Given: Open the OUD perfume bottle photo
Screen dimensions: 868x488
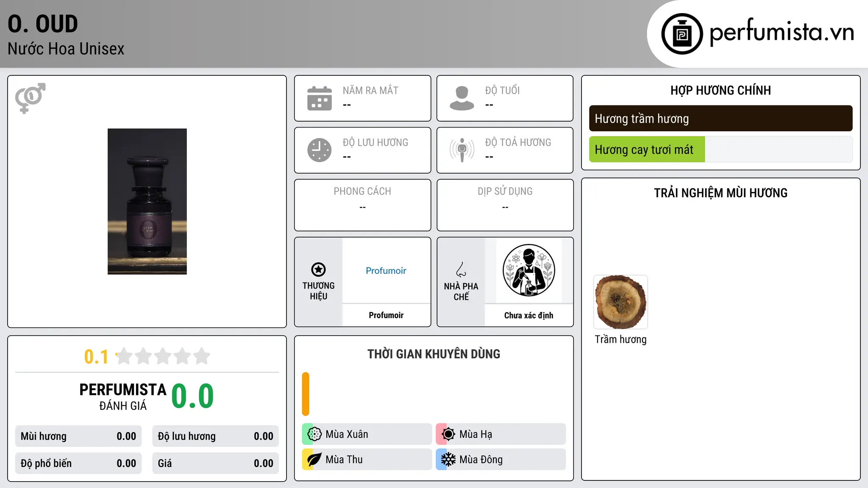Looking at the screenshot, I should 147,202.
